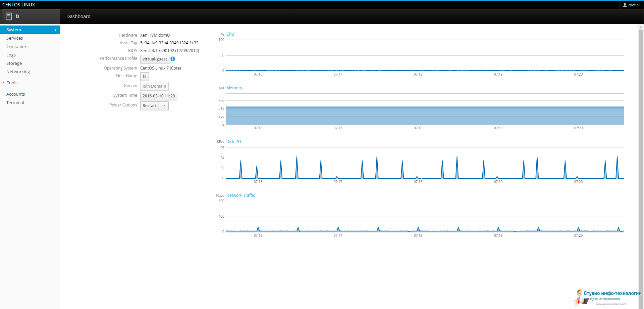
Task: Click the root user icon
Action: [x=625, y=5]
